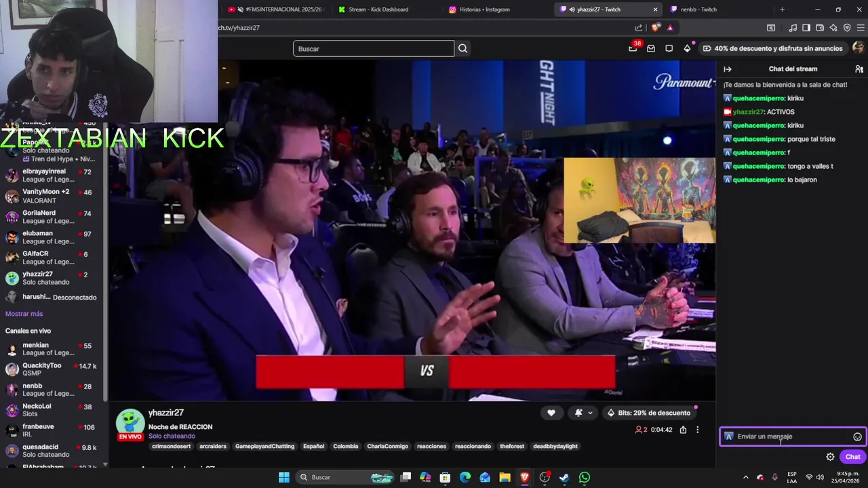Click 40% de descuento ad-free offer

(772, 48)
